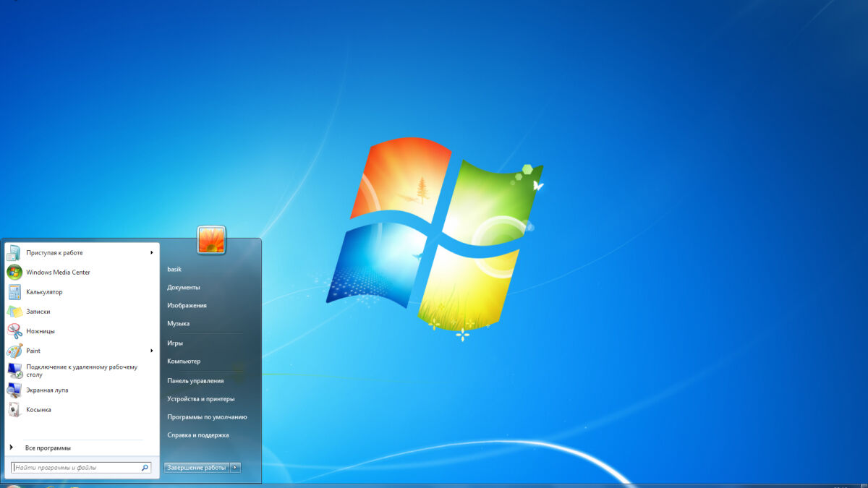Click the Справка и поддержка link

[x=198, y=435]
